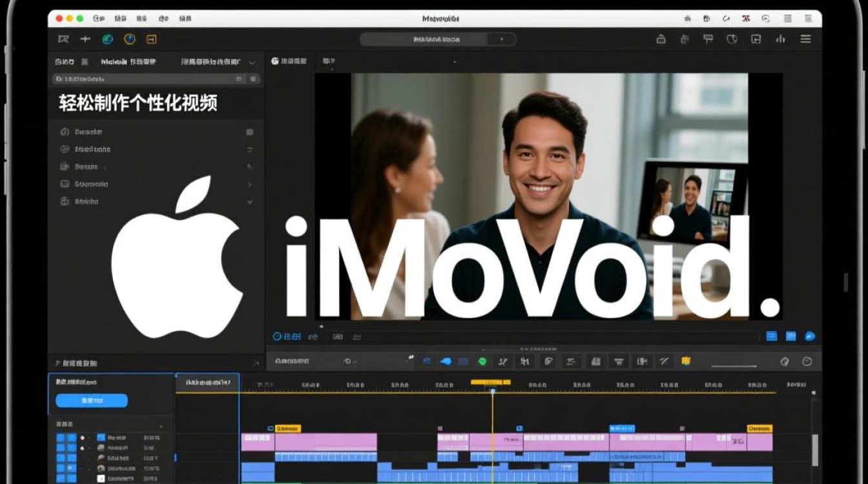
Task: Click the first icon left of the plus in the top toolbar
Action: pyautogui.click(x=63, y=39)
